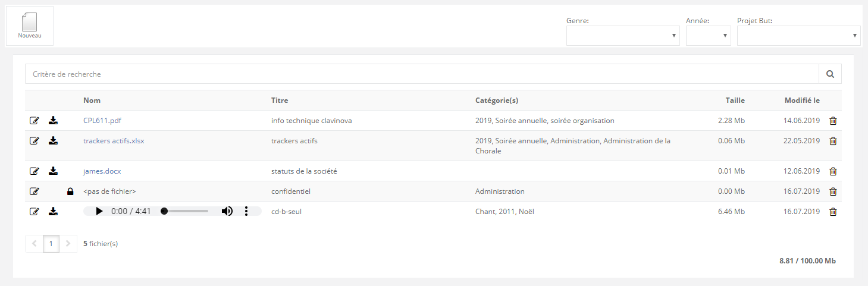The width and height of the screenshot is (868, 286).
Task: Open the Projet But dropdown
Action: (798, 36)
